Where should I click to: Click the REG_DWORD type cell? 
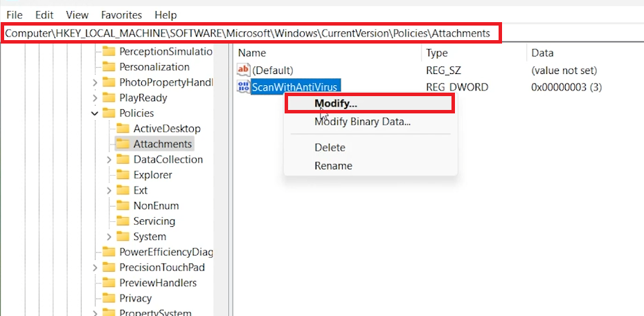point(457,87)
